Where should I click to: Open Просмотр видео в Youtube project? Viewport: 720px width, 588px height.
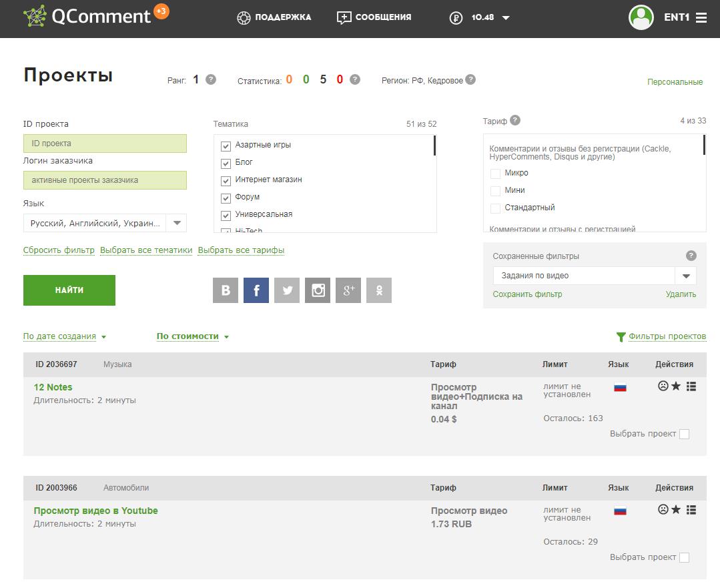[x=95, y=511]
